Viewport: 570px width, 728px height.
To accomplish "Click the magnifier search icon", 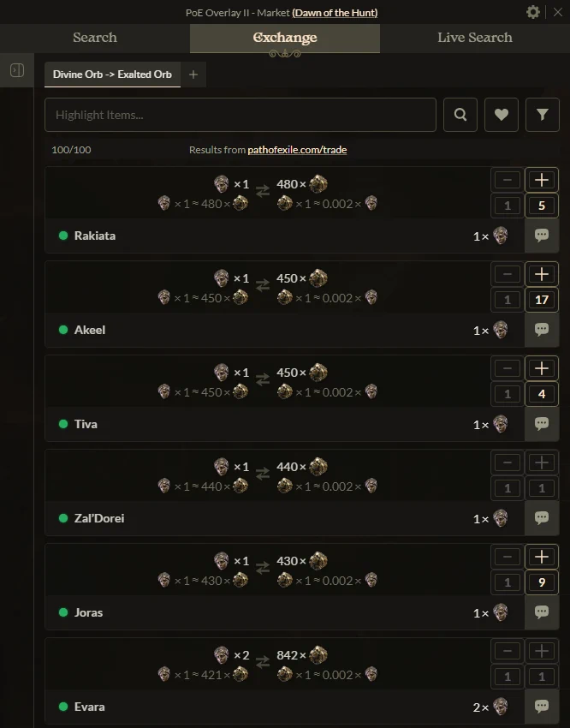I will tap(460, 114).
